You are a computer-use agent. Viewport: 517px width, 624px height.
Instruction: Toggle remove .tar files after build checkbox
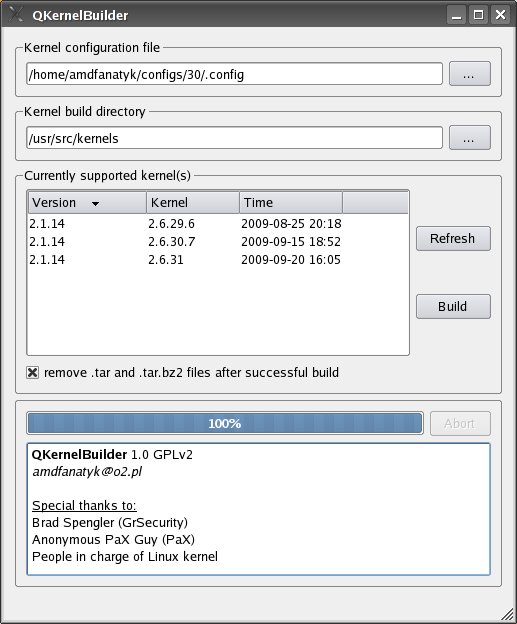(33, 373)
